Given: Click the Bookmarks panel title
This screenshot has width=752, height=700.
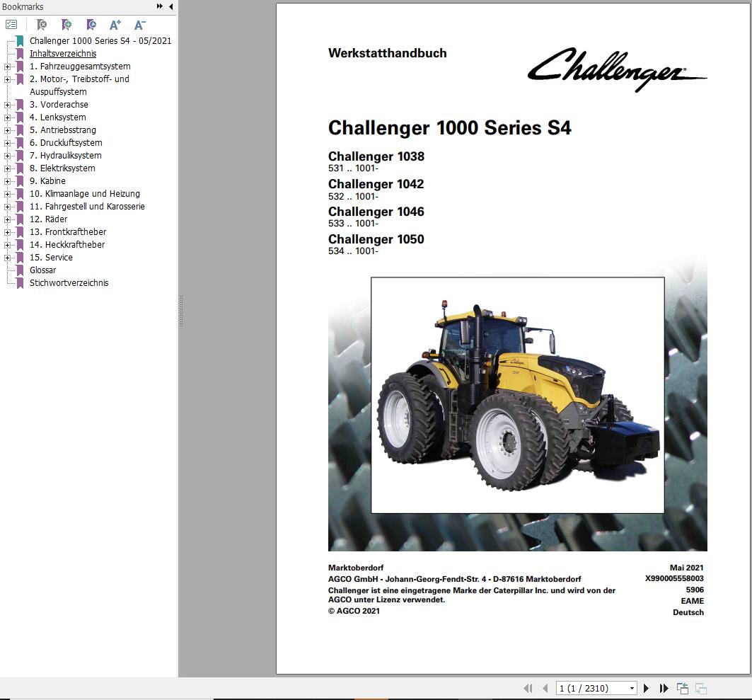Looking at the screenshot, I should (x=23, y=6).
